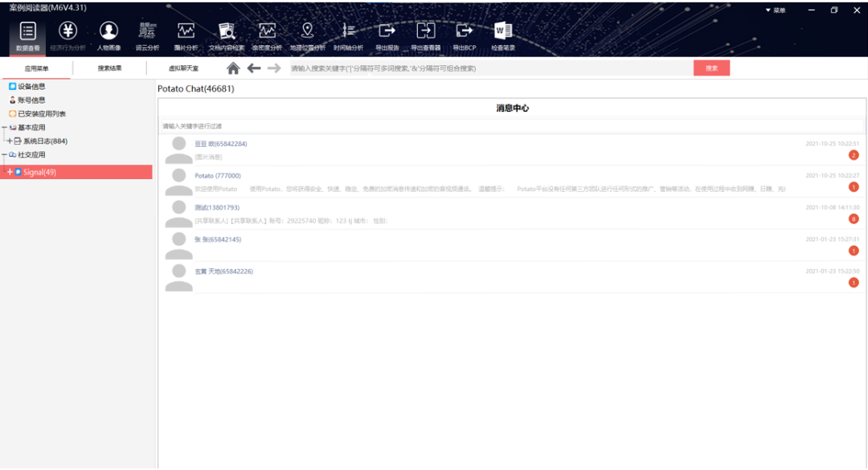This screenshot has height=470, width=868.
Task: Navigate back with the left arrow
Action: pos(253,68)
